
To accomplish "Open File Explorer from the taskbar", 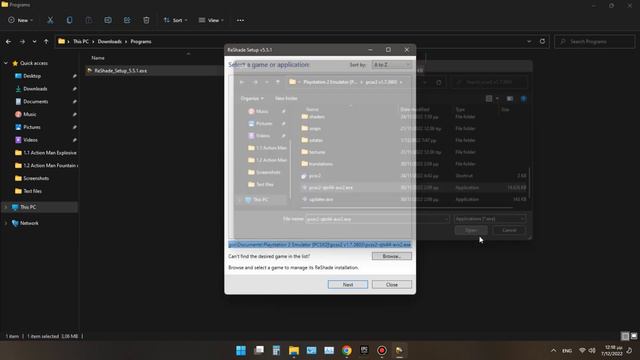I will point(294,350).
